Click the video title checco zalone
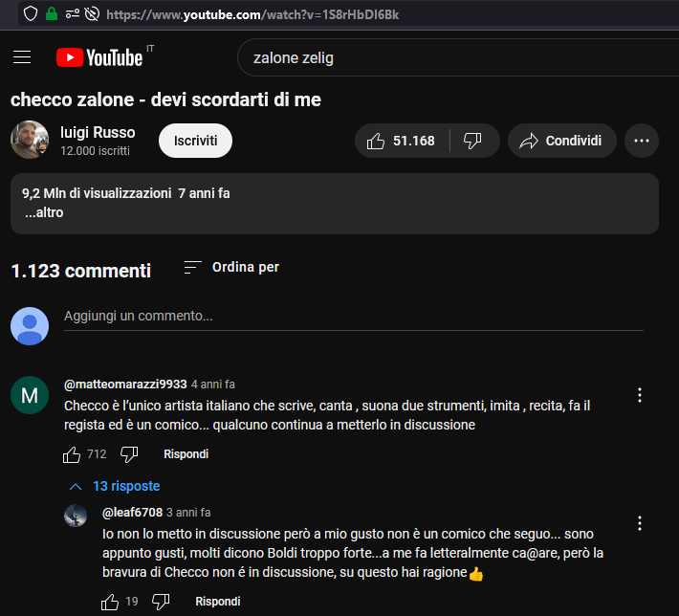 coord(165,99)
